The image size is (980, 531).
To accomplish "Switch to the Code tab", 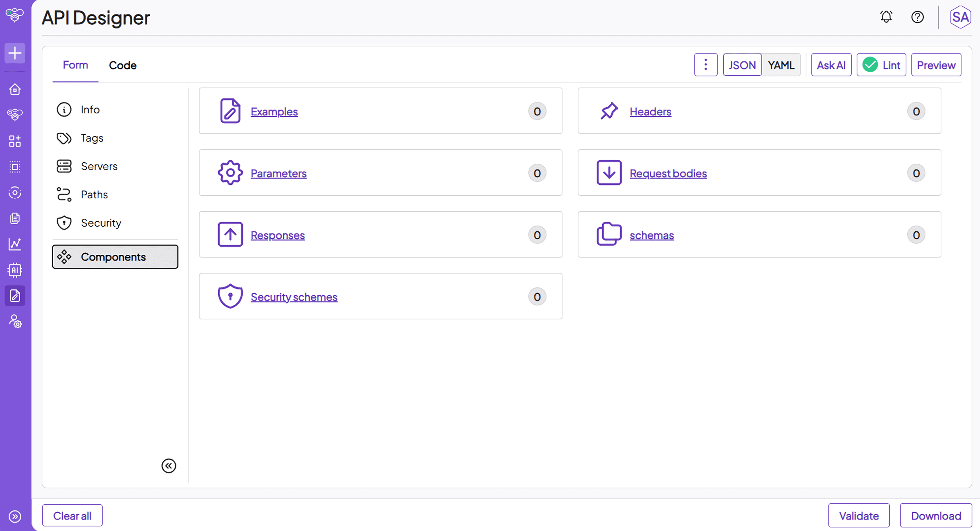I will click(x=122, y=65).
